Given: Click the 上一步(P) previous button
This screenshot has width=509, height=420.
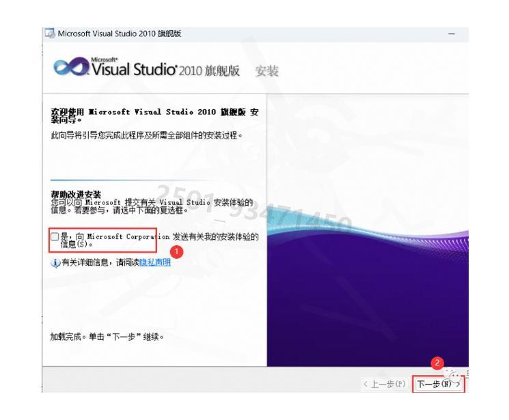Looking at the screenshot, I should pyautogui.click(x=385, y=384).
